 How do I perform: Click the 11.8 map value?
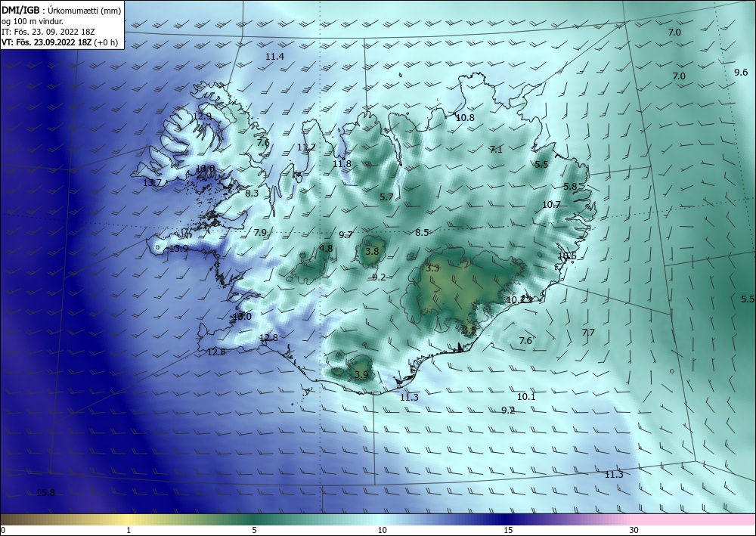point(342,163)
